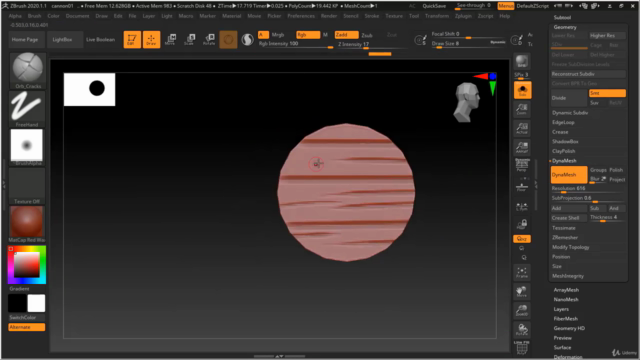
Task: Toggle the orange Rgb button
Action: click(x=308, y=35)
